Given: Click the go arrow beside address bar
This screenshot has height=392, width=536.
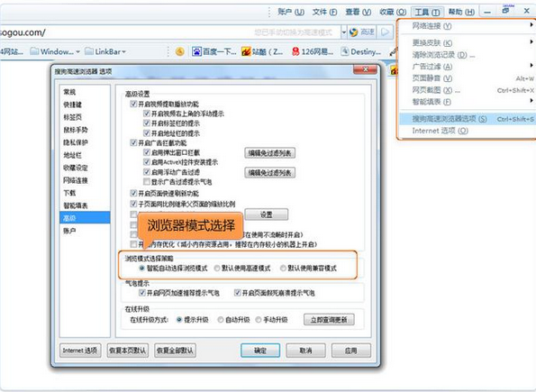Looking at the screenshot, I should 385,32.
